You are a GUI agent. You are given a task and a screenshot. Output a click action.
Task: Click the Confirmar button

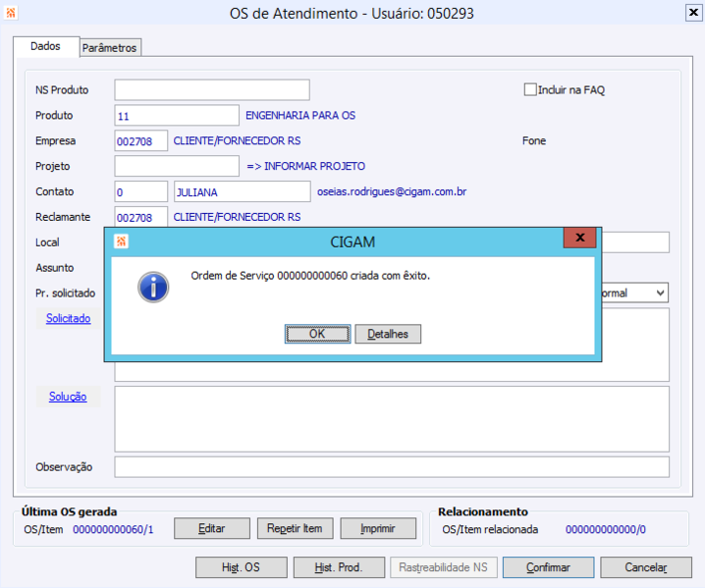(x=549, y=567)
